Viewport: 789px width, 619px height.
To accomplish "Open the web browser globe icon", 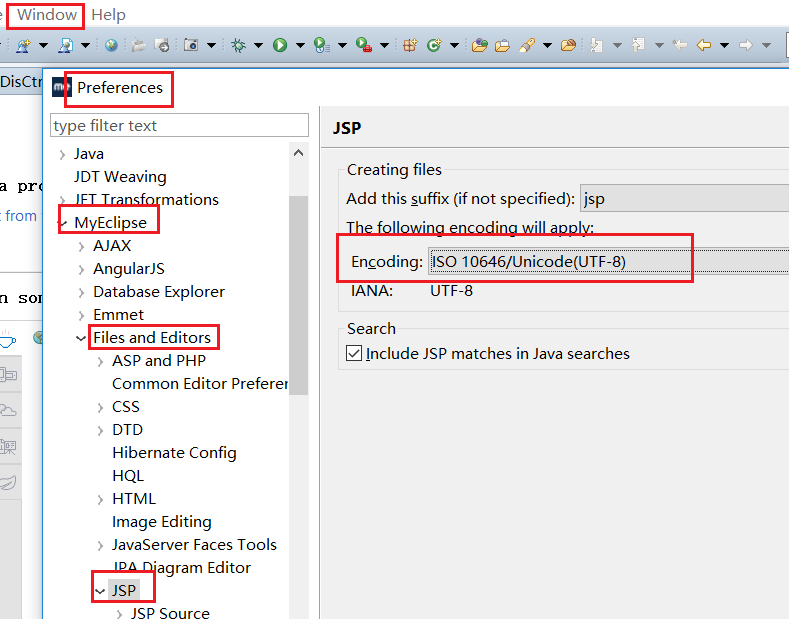I will pyautogui.click(x=111, y=46).
